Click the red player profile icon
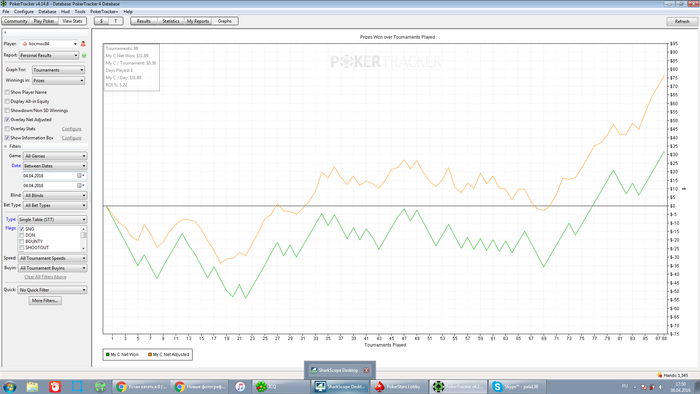 click(x=83, y=44)
